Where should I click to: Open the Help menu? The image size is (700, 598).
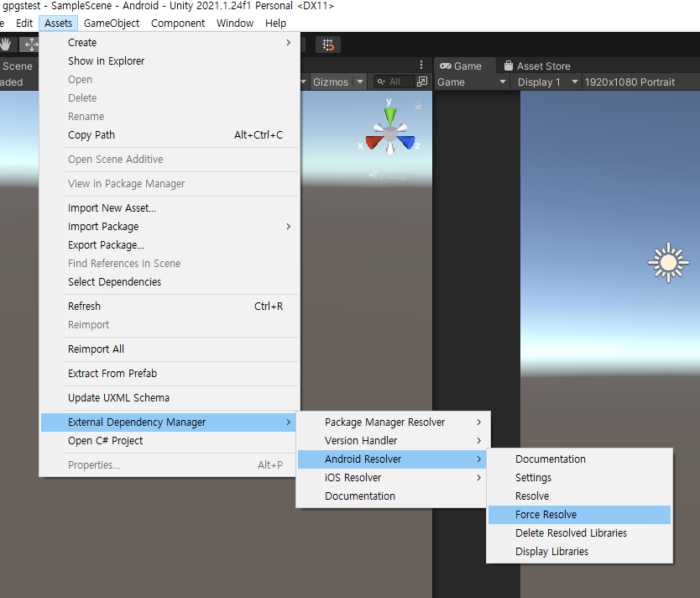coord(275,24)
